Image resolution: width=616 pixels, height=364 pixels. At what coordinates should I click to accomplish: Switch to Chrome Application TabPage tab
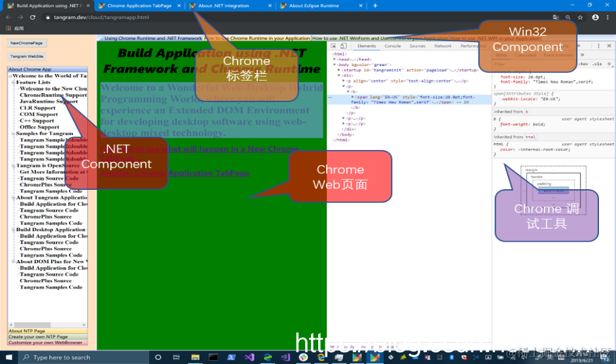click(139, 5)
